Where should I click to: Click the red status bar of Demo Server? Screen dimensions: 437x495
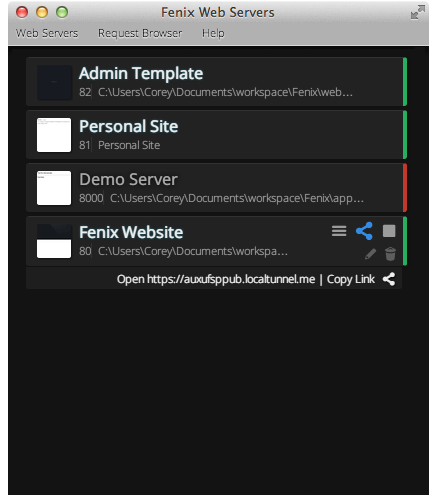click(x=405, y=188)
